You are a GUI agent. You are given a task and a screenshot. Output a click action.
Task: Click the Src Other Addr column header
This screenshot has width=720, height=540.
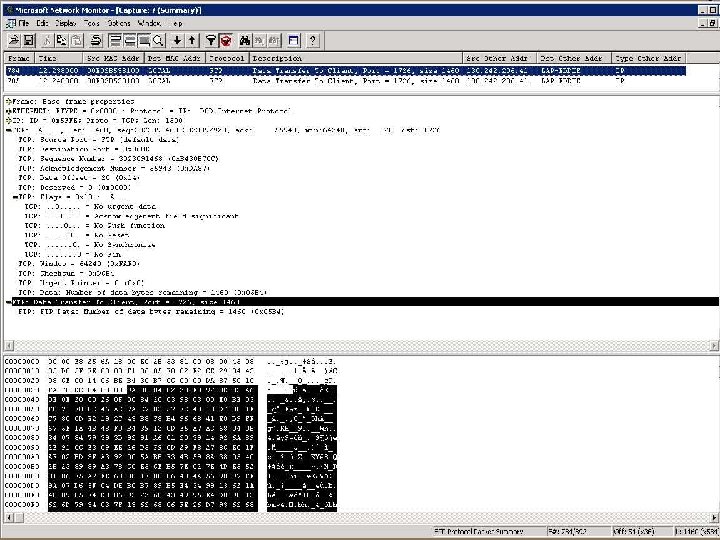pyautogui.click(x=500, y=58)
